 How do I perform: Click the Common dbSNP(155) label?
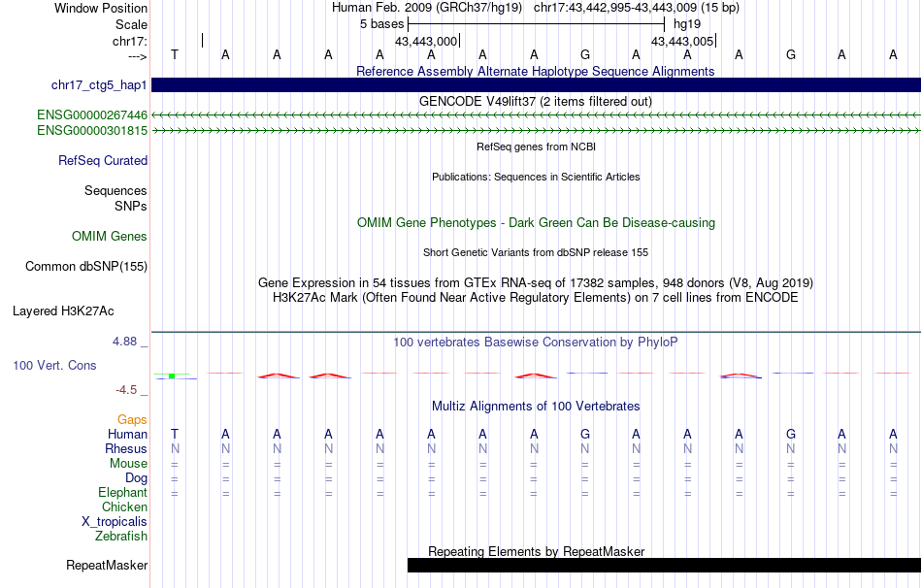[x=86, y=267]
